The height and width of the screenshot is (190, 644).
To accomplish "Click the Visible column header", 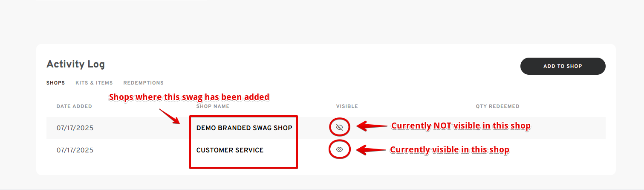I will tap(347, 106).
